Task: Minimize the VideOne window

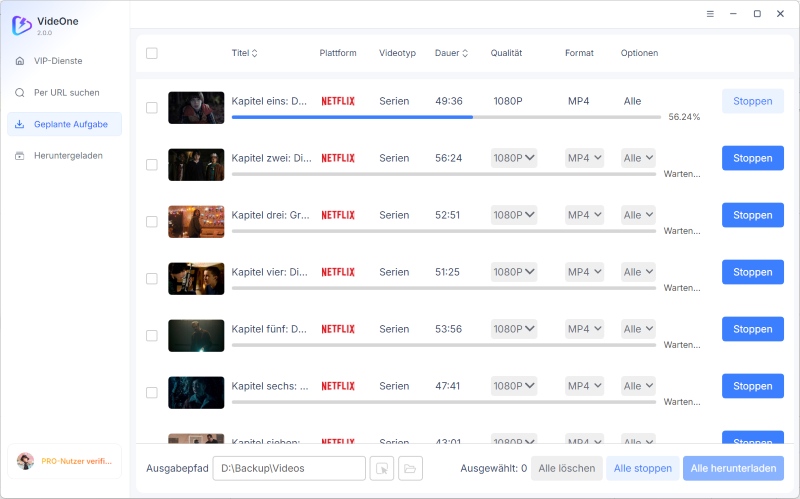Action: click(x=733, y=14)
